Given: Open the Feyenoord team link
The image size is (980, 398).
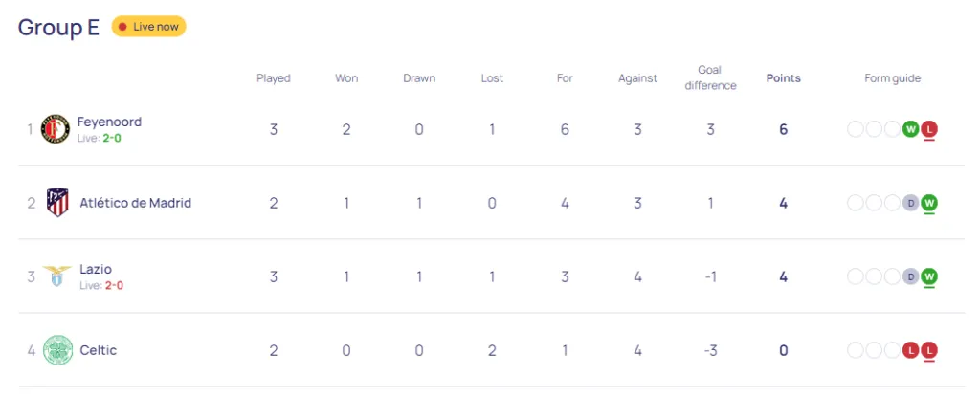Looking at the screenshot, I should tap(109, 122).
